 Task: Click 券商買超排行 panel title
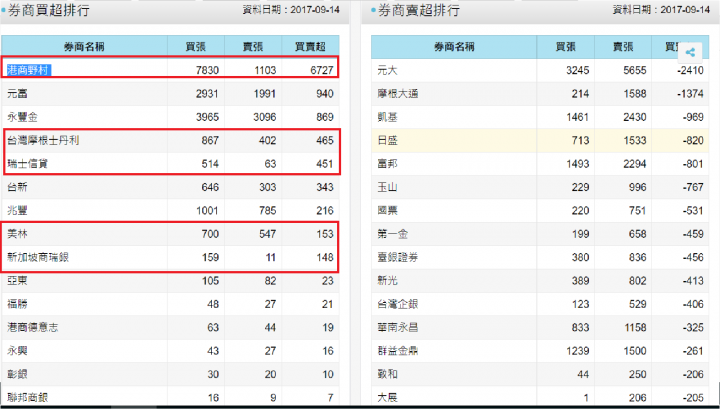pos(49,10)
